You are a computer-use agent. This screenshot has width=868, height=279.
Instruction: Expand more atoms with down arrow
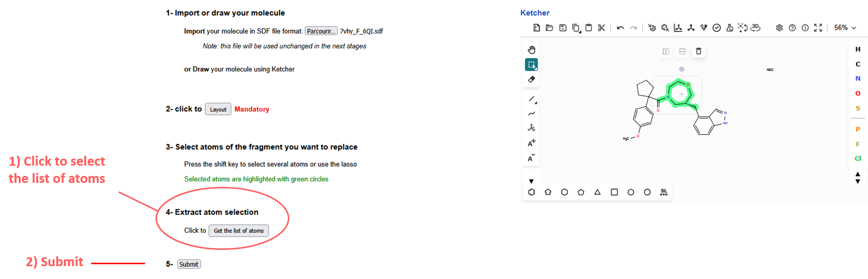858,182
